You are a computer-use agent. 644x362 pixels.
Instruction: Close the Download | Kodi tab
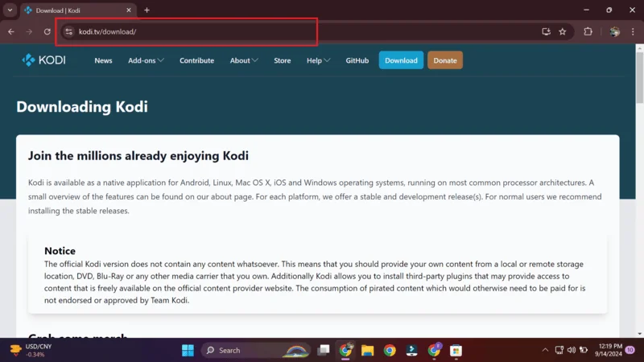[x=129, y=10]
